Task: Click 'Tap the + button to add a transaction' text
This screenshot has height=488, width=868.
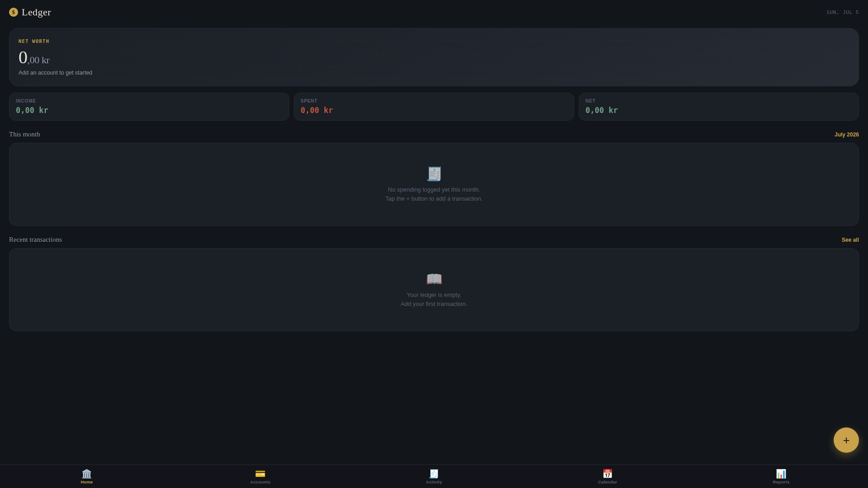Action: (x=434, y=199)
